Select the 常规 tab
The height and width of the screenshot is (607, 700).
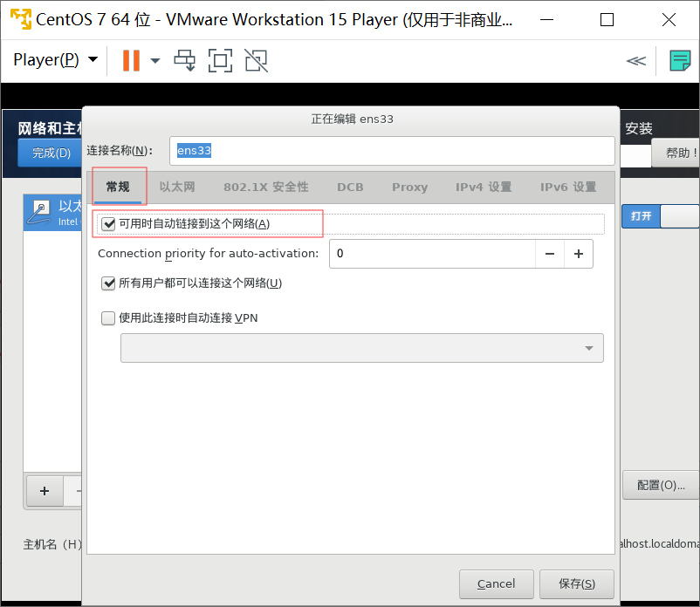point(118,187)
